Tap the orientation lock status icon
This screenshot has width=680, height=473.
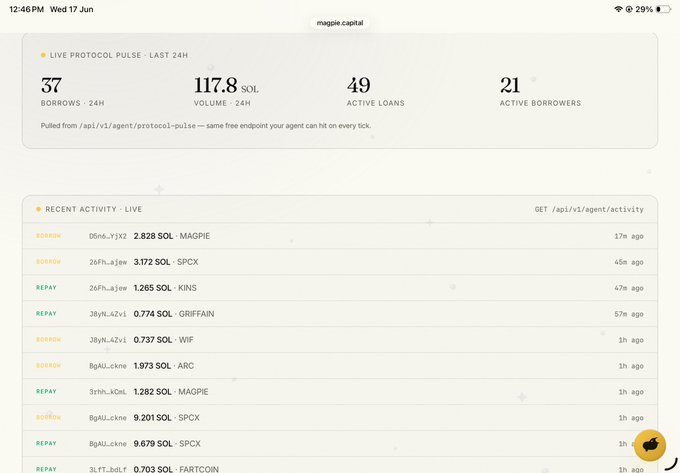pyautogui.click(x=629, y=9)
